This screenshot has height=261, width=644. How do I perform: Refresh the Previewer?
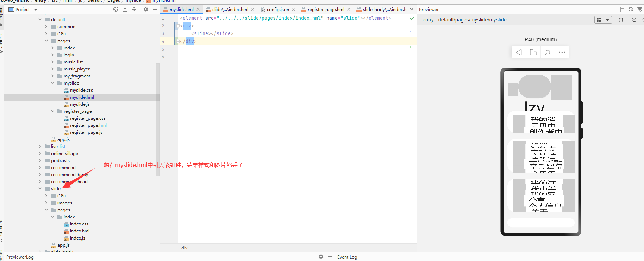pyautogui.click(x=631, y=9)
